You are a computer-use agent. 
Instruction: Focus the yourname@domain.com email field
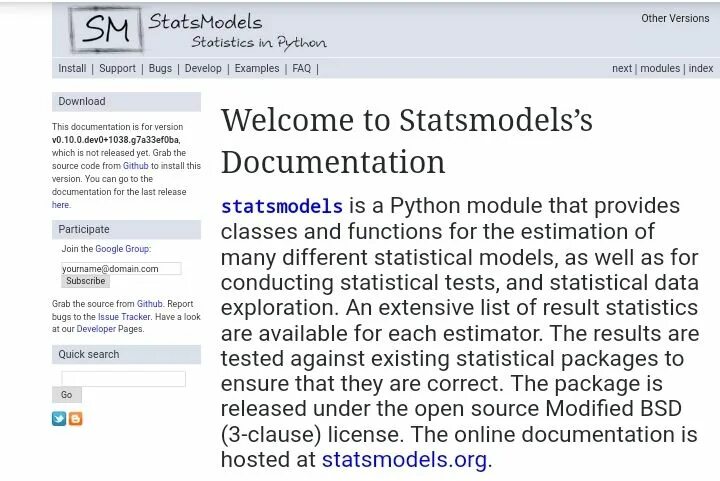[121, 268]
